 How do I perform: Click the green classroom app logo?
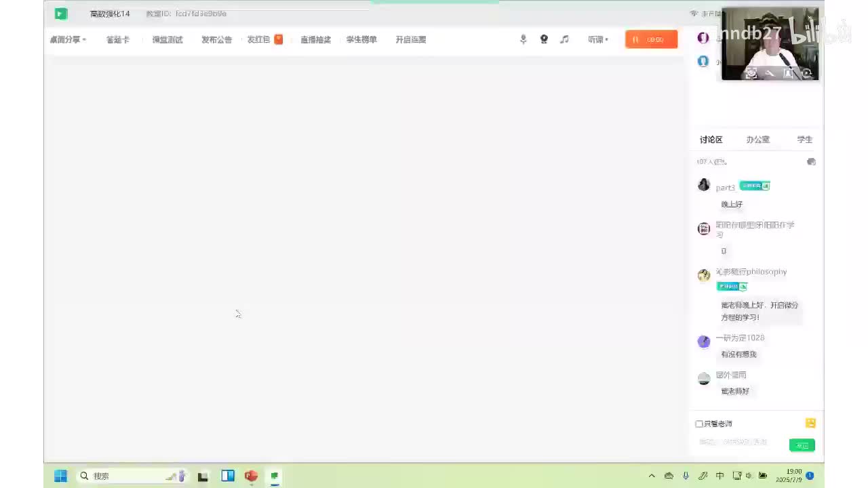click(61, 14)
